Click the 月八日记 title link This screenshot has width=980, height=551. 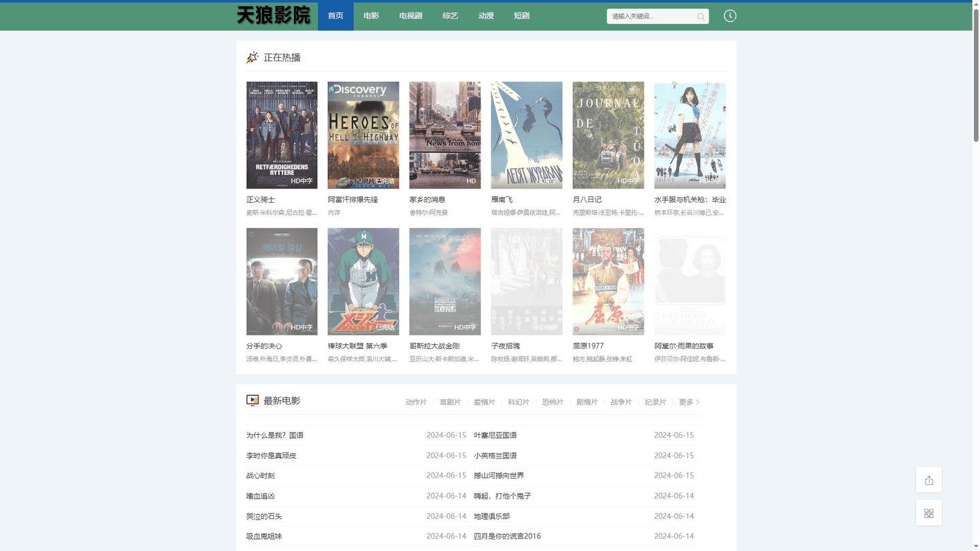587,200
